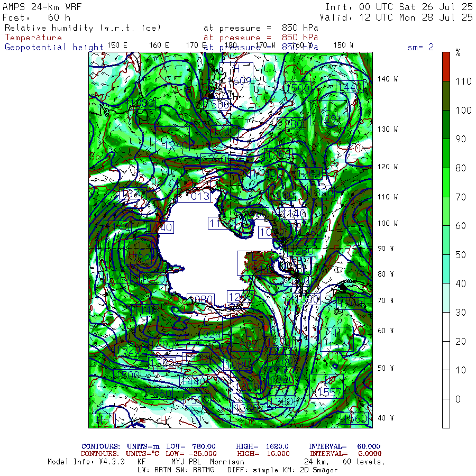Click the '160 E' longitude label at top
This screenshot has height=476, width=476.
pos(159,45)
